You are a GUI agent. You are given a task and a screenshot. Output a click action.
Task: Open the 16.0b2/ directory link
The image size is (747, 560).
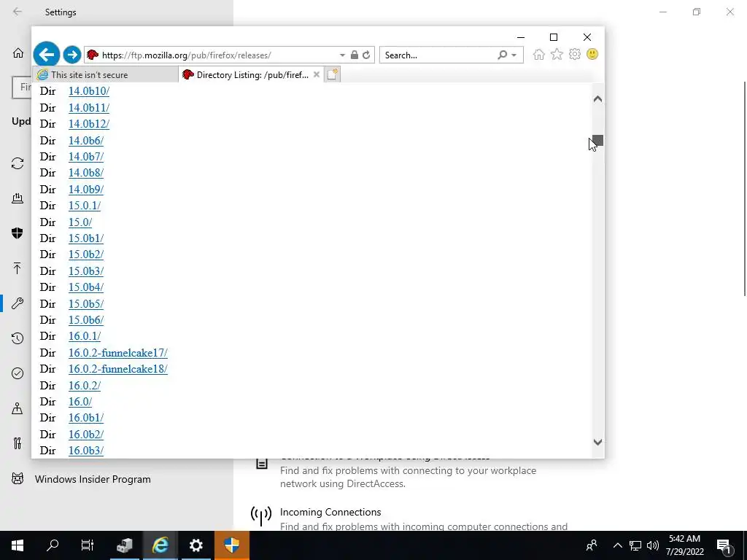click(86, 435)
